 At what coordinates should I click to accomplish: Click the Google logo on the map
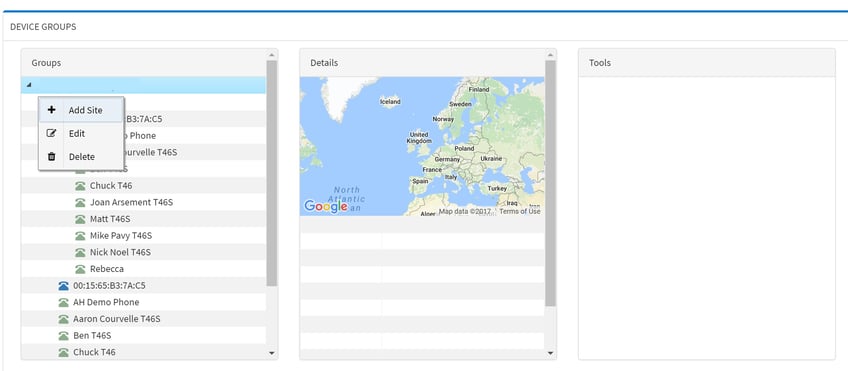point(326,206)
